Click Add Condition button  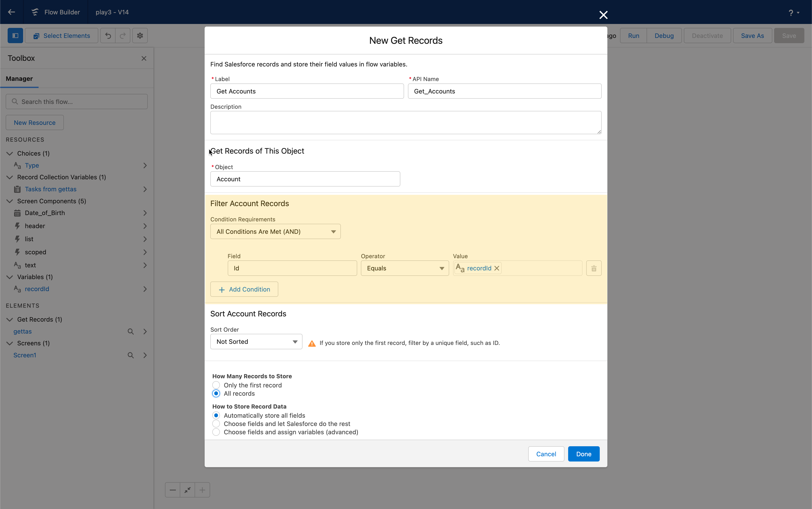pyautogui.click(x=244, y=289)
